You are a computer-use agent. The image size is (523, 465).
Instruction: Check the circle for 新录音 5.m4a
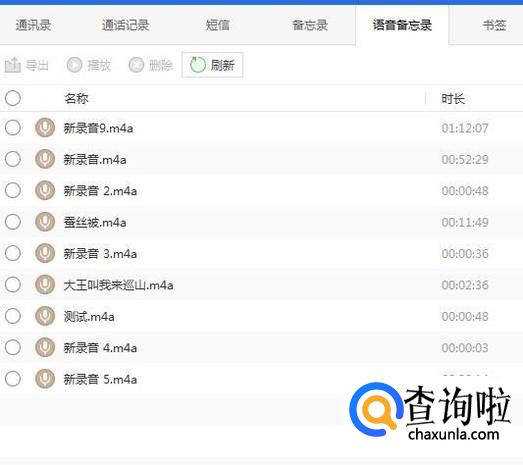13,379
